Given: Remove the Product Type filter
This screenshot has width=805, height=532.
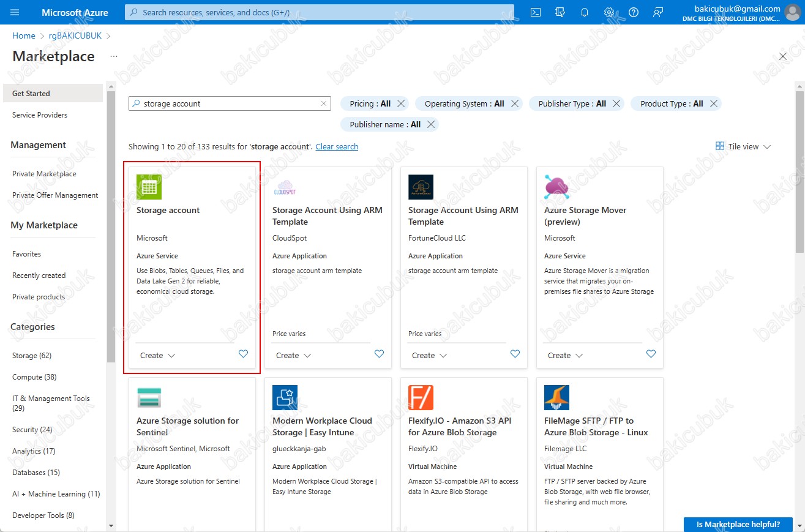Looking at the screenshot, I should click(714, 103).
